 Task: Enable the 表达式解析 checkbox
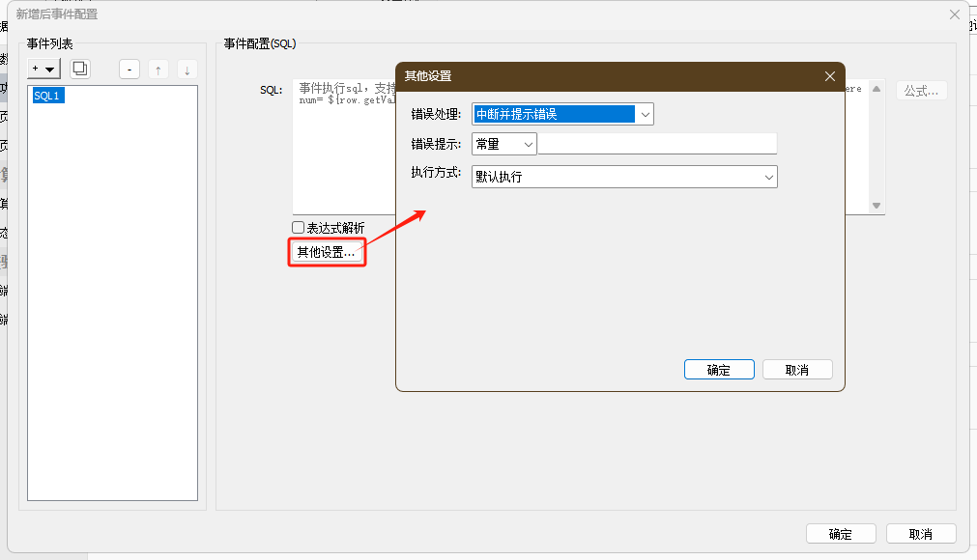[299, 228]
